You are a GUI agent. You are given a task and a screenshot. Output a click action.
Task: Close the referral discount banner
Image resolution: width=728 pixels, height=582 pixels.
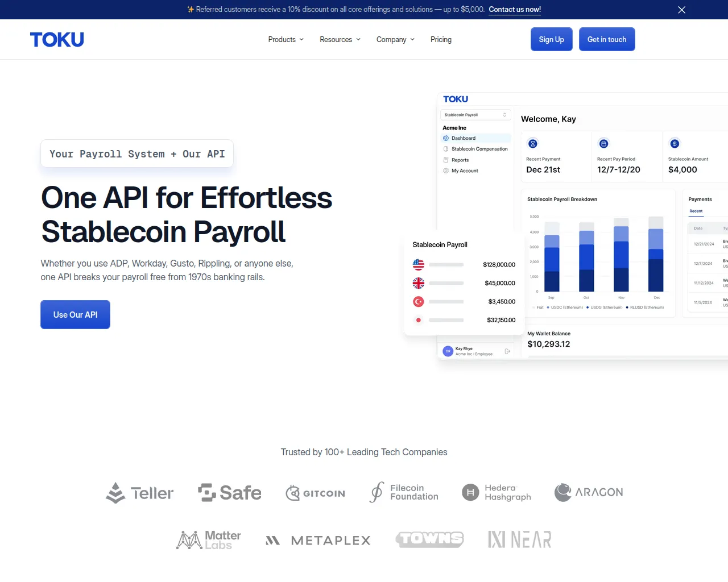tap(681, 10)
